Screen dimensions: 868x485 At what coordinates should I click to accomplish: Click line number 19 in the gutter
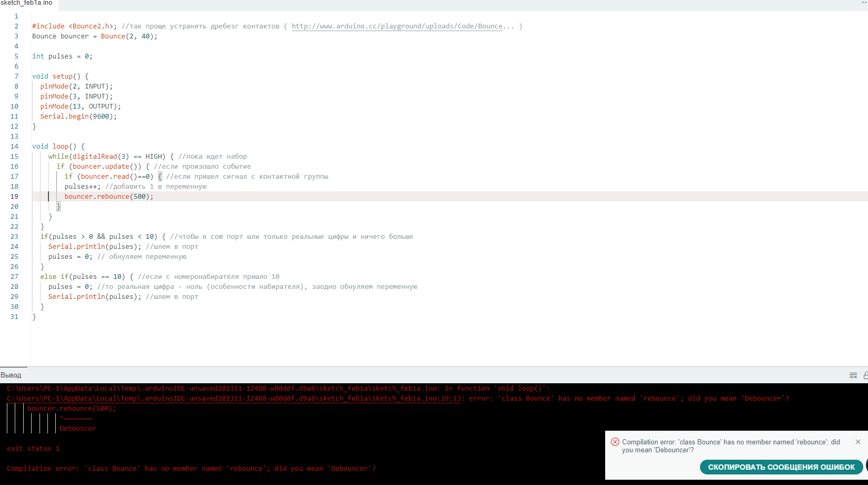click(14, 197)
